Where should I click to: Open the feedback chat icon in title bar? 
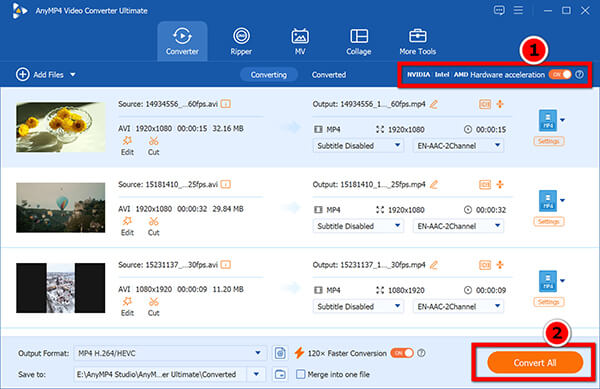pos(499,10)
